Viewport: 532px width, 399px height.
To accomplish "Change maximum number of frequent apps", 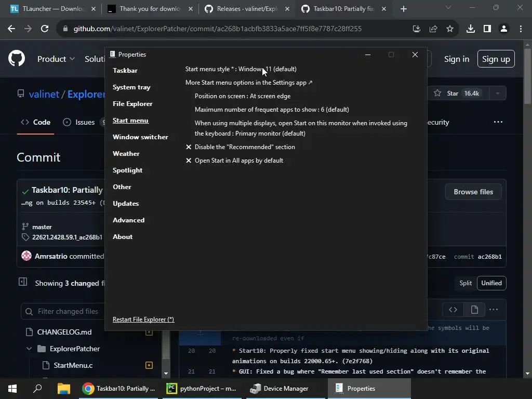I will tap(271, 110).
